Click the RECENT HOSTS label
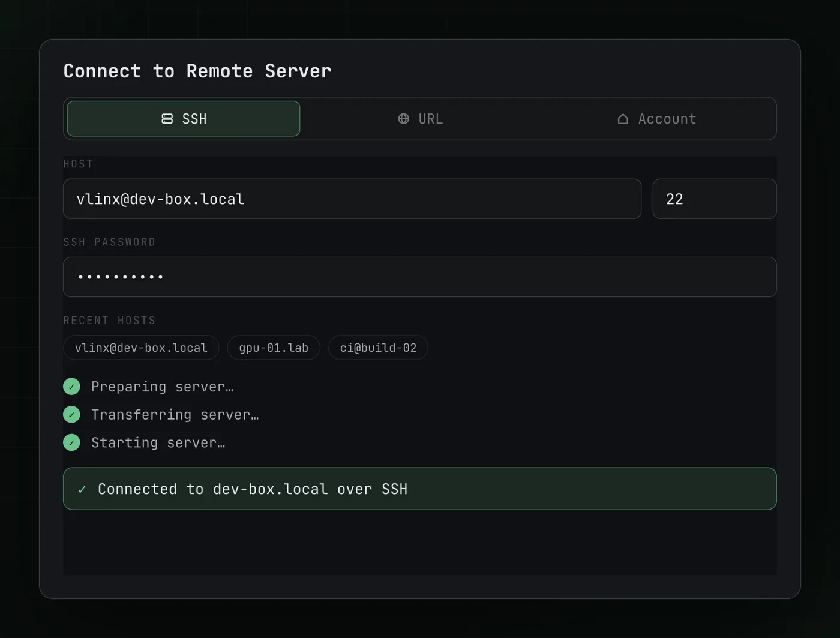This screenshot has width=840, height=638. [109, 320]
